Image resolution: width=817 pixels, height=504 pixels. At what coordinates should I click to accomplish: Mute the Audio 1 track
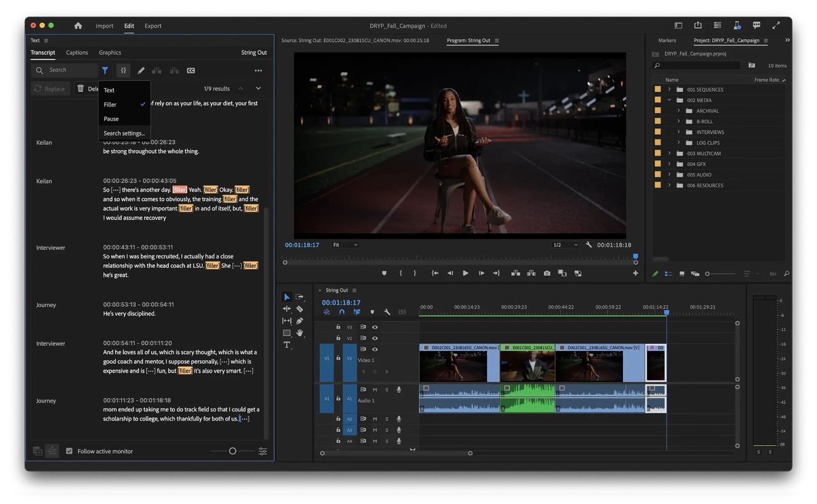coord(375,389)
